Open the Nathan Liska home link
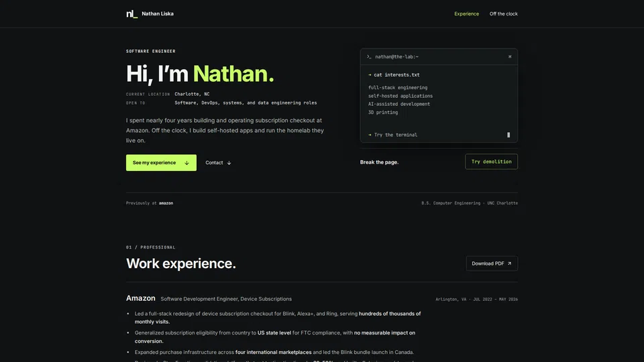Screen dimensions: 644x362 pyautogui.click(x=157, y=14)
